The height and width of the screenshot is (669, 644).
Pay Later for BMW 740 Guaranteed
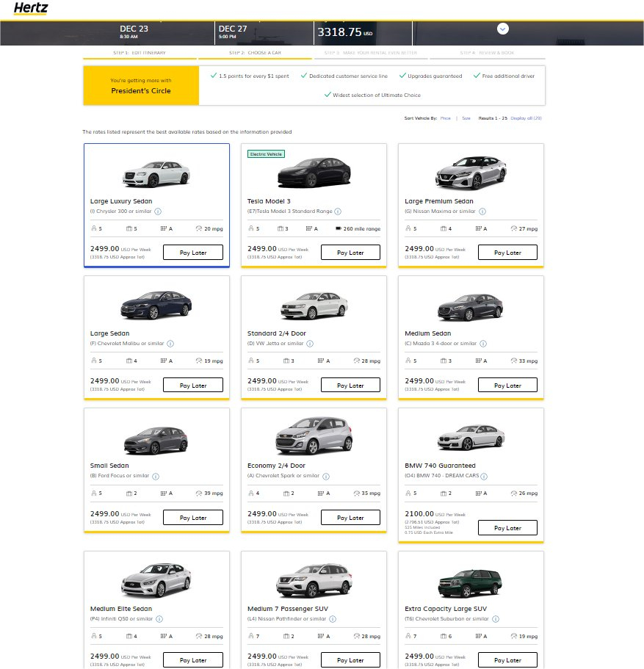(507, 528)
